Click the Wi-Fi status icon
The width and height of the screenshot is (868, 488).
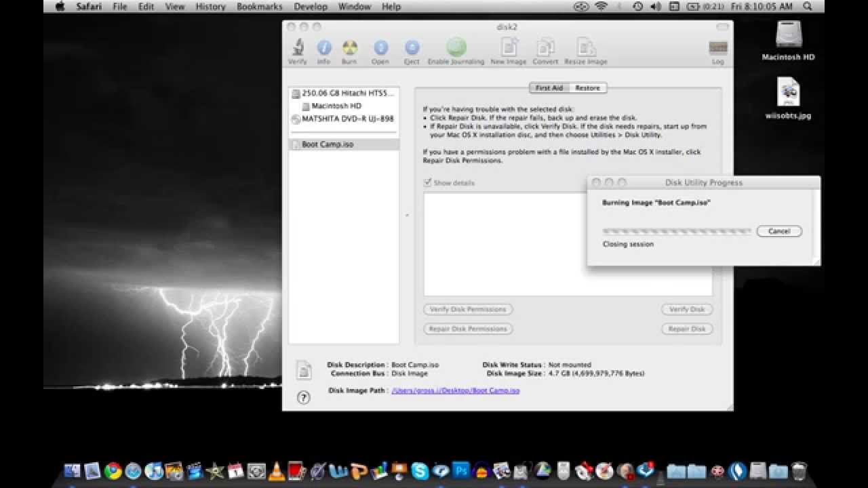point(601,6)
